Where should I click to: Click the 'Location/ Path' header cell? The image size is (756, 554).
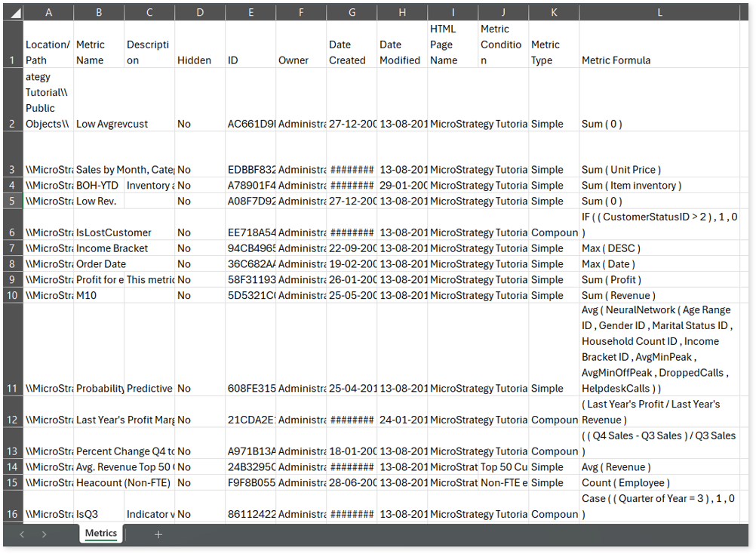click(x=48, y=44)
